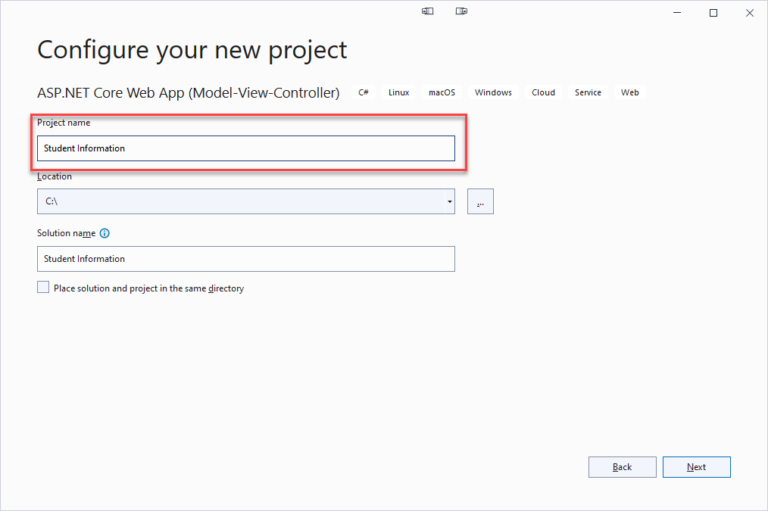The height and width of the screenshot is (511, 768).
Task: Minimize the project configuration dialog
Action: tap(677, 13)
